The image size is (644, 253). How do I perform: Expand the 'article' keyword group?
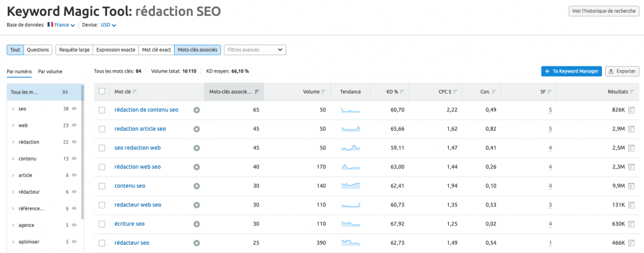coord(13,175)
